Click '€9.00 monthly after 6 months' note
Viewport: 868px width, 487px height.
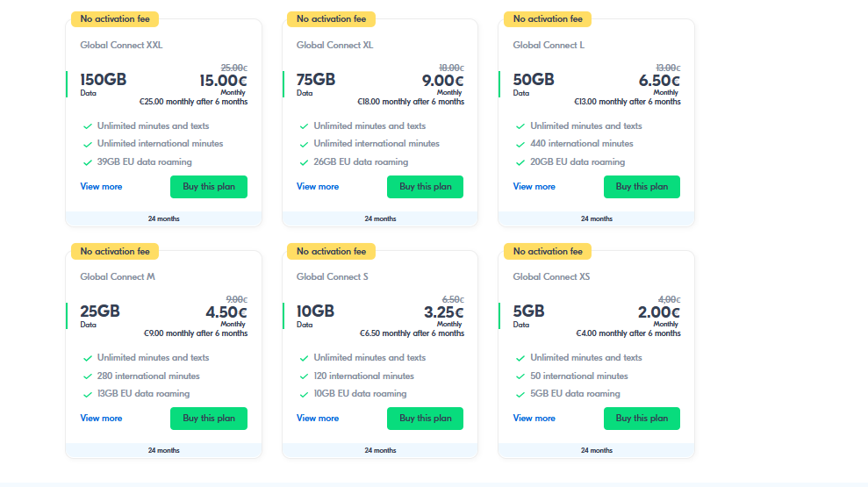coord(196,333)
